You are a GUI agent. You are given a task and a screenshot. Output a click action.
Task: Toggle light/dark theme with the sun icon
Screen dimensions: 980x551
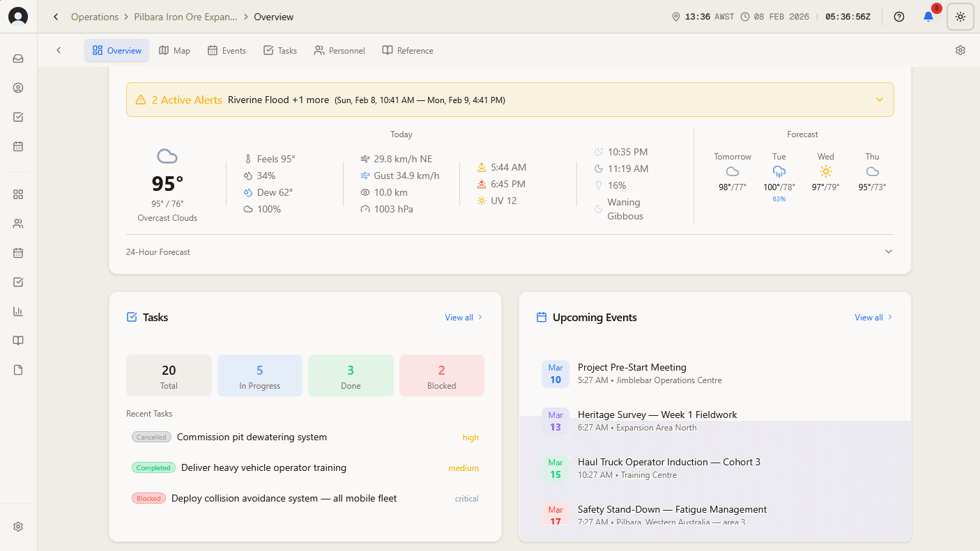(960, 16)
